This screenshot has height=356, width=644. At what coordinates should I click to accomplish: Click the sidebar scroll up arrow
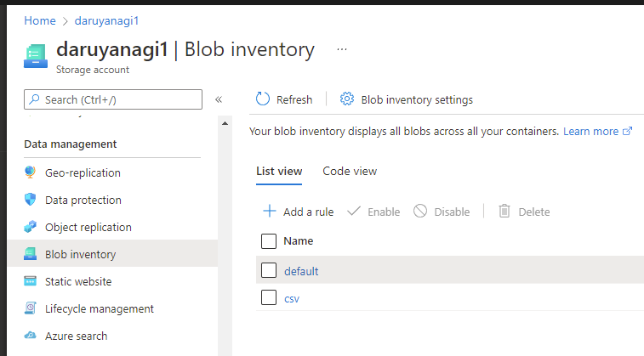tap(225, 123)
